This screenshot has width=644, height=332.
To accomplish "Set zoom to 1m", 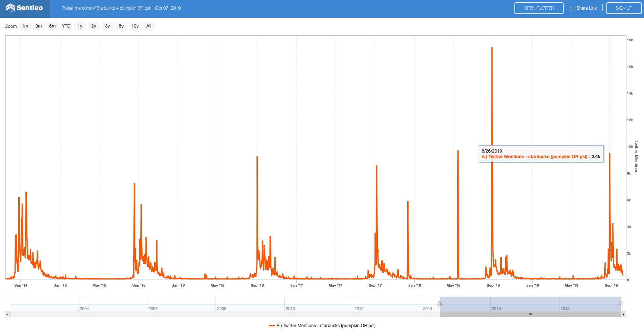I will click(25, 26).
